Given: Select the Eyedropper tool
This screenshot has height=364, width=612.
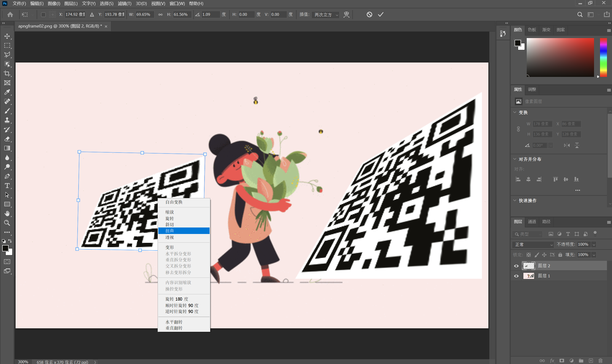Looking at the screenshot, I should pyautogui.click(x=7, y=92).
